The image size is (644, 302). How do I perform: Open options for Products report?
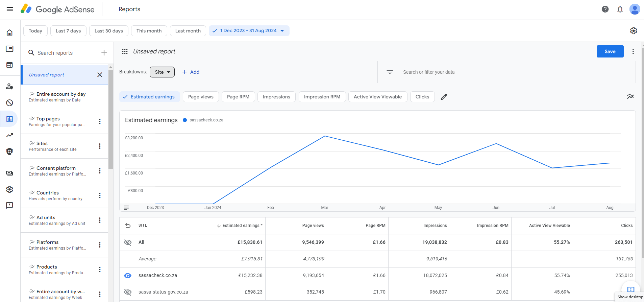pyautogui.click(x=100, y=270)
